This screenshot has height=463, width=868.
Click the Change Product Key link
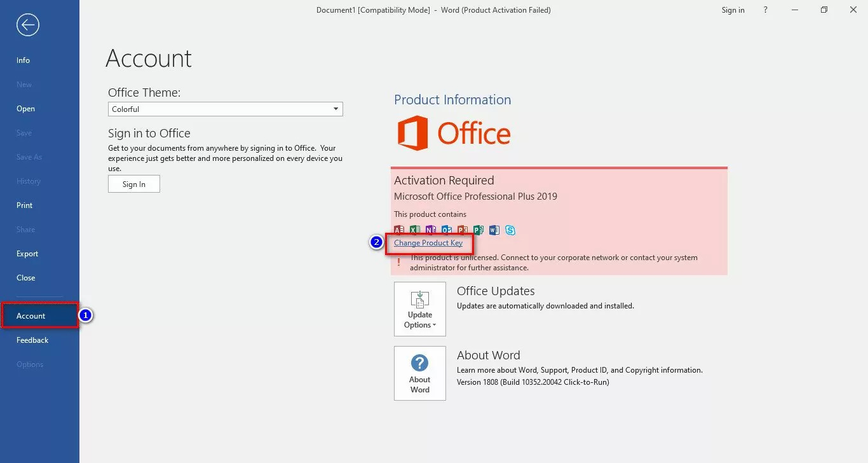[x=428, y=243]
